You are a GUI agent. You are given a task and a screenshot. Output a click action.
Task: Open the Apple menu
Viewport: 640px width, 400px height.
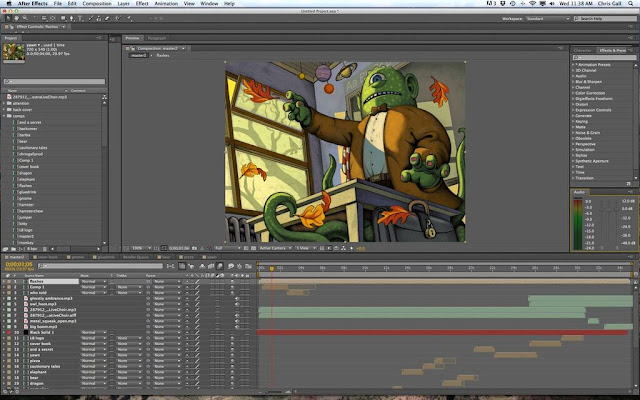click(9, 4)
